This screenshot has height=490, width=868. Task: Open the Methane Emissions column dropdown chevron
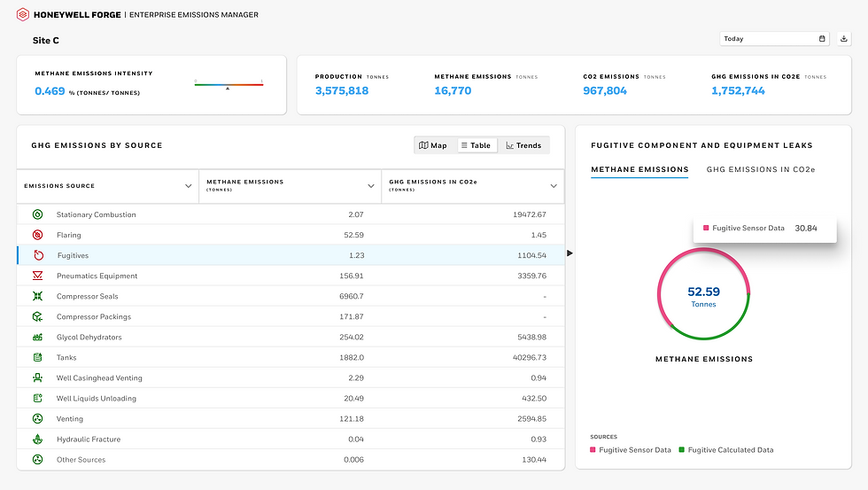click(x=371, y=186)
